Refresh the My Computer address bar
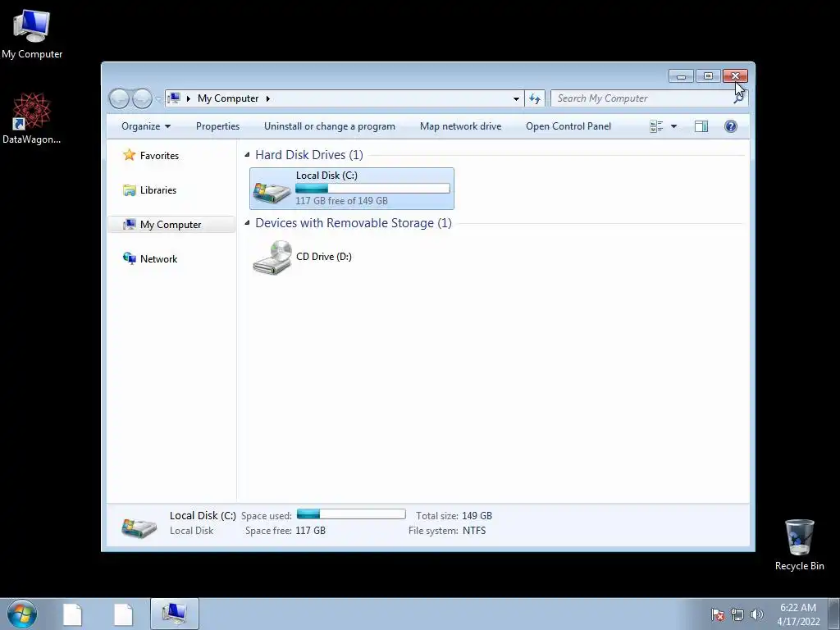 click(535, 98)
